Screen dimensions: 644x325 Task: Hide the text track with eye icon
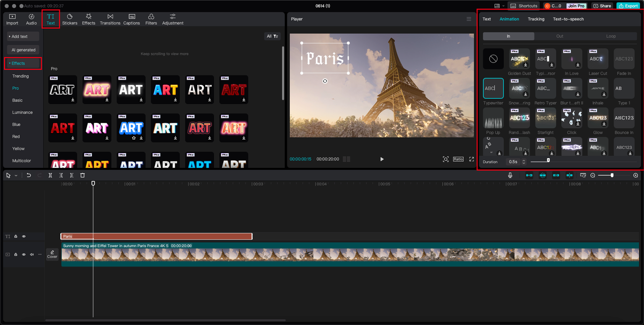(x=24, y=236)
